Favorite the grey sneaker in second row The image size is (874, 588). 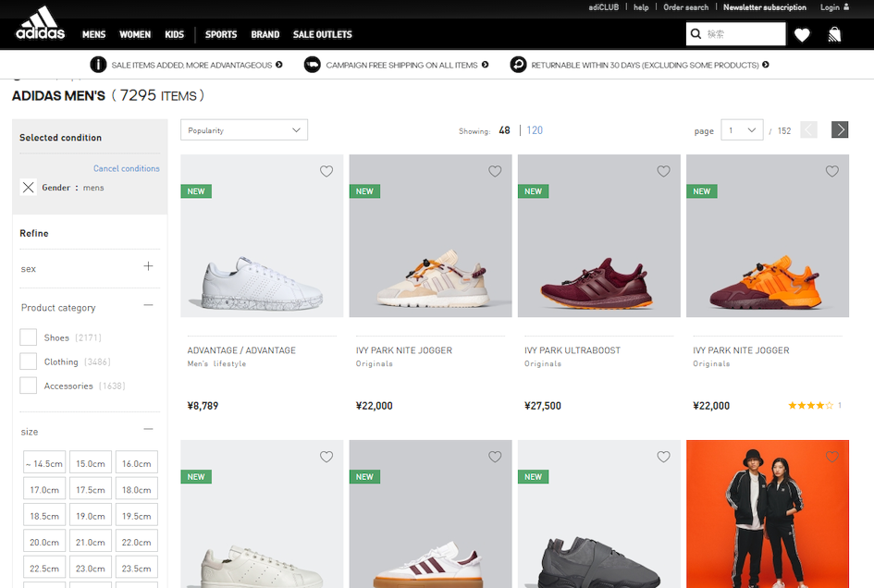663,457
